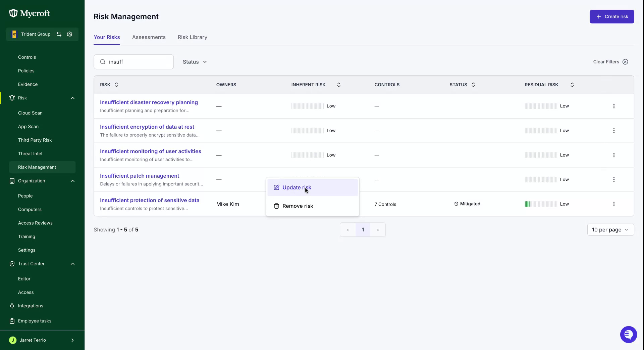Open actions menu for protection of sensitive data
644x350 pixels.
click(x=614, y=204)
